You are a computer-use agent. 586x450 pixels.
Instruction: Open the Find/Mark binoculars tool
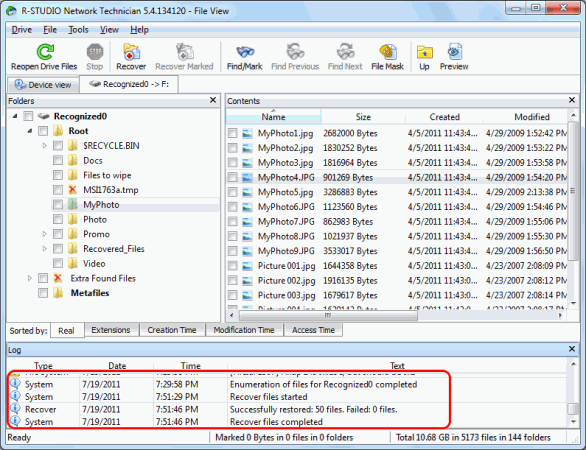245,52
